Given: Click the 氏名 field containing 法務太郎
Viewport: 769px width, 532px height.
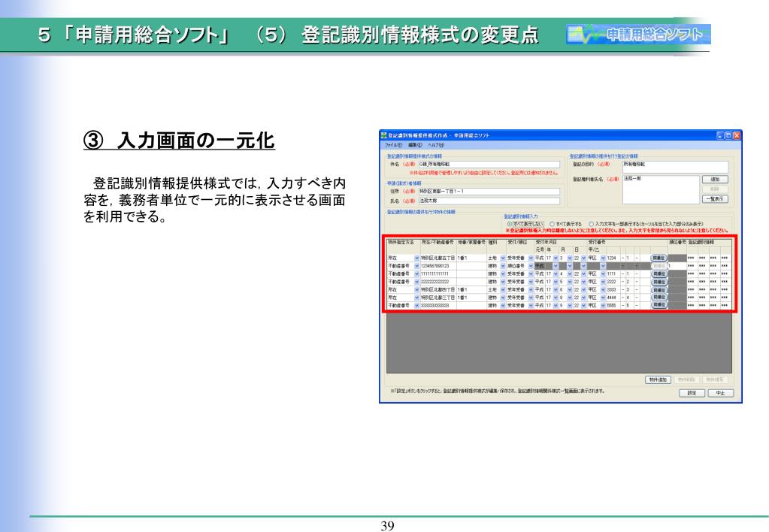Looking at the screenshot, I should (x=489, y=201).
